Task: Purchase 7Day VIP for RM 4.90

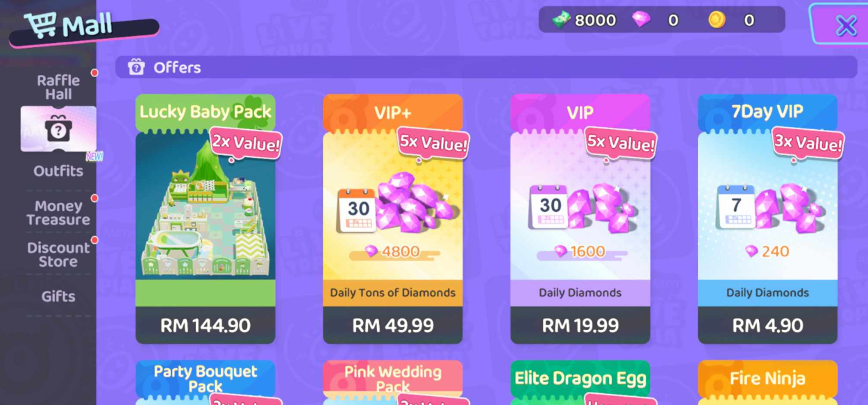Action: point(768,325)
